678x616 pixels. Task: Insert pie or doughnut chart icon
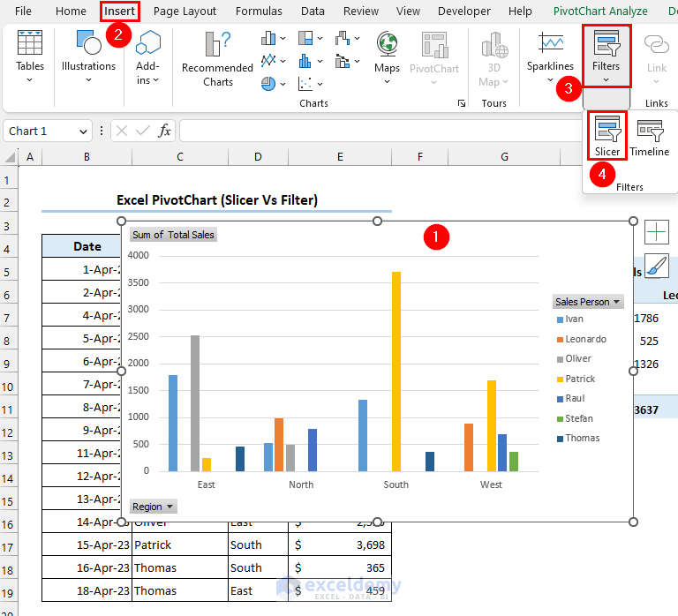(x=268, y=84)
